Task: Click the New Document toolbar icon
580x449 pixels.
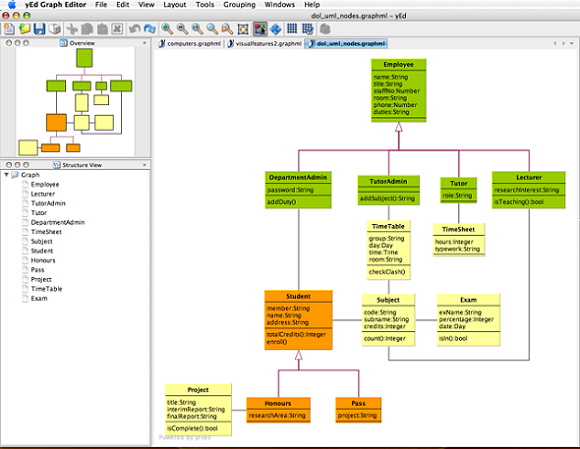Action: (x=9, y=29)
